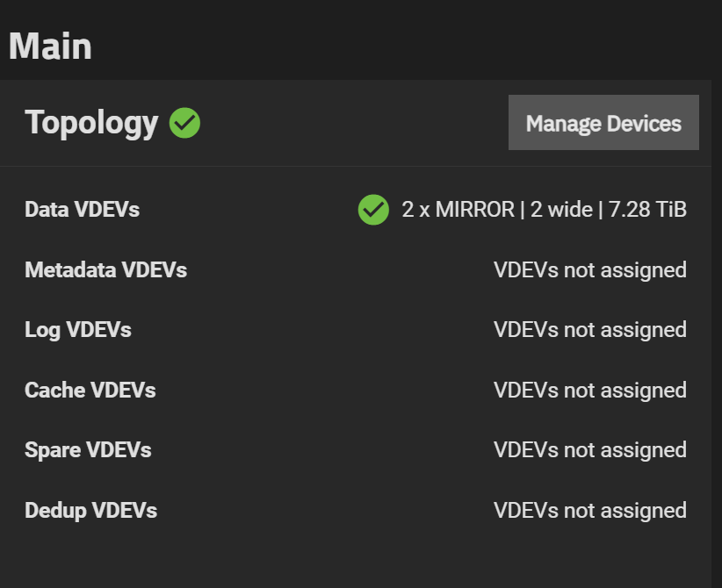This screenshot has height=588, width=722.
Task: Select the Log VDEVs label
Action: pos(78,330)
